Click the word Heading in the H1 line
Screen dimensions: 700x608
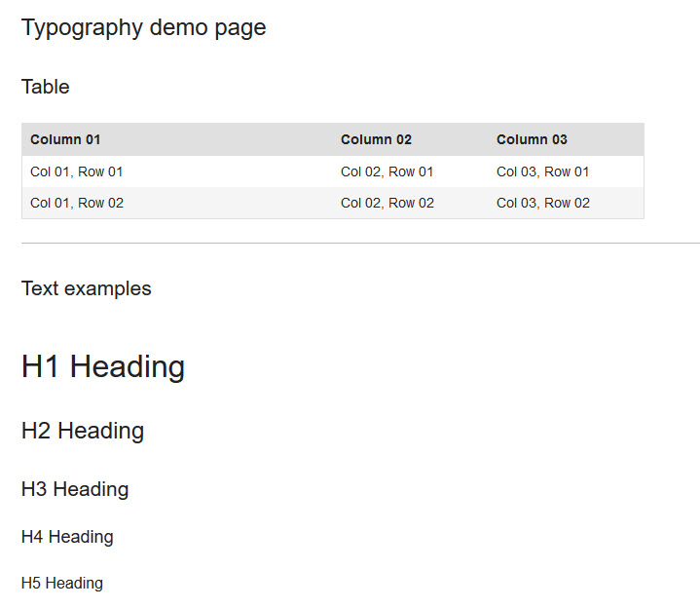128,366
